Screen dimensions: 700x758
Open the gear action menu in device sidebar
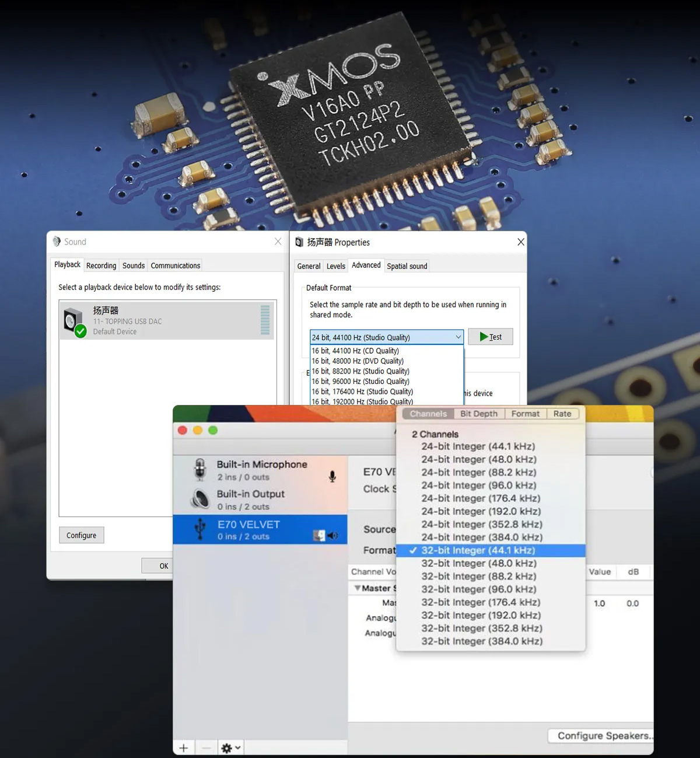(x=230, y=747)
